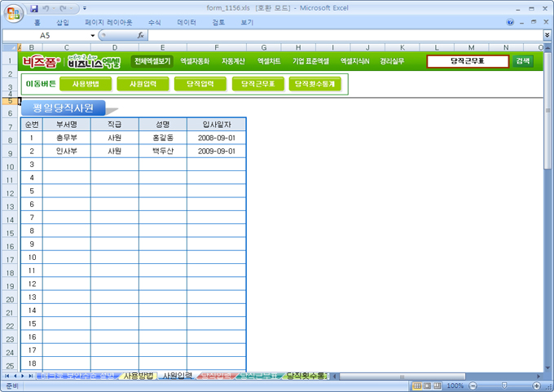Open the 삽입 ribbon tab
The image size is (554, 392).
(63, 23)
